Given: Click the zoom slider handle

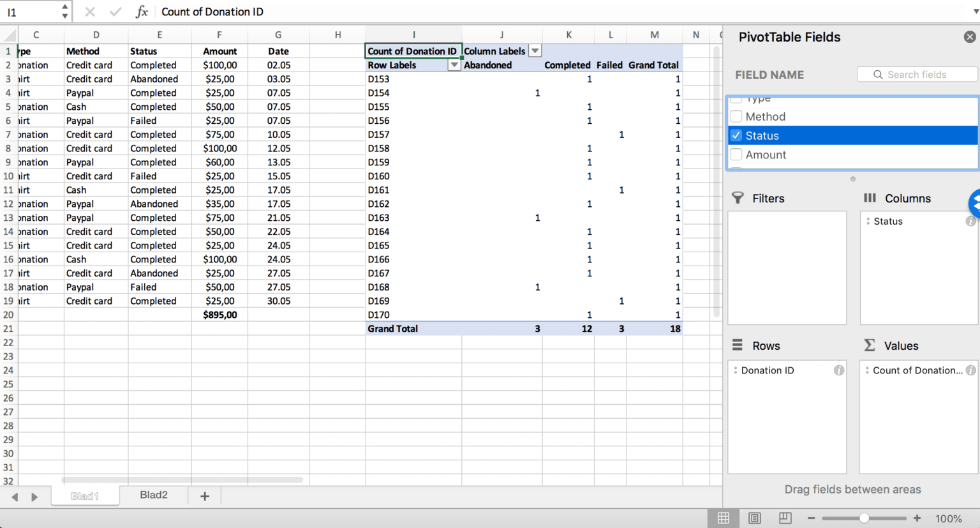Looking at the screenshot, I should click(x=865, y=518).
